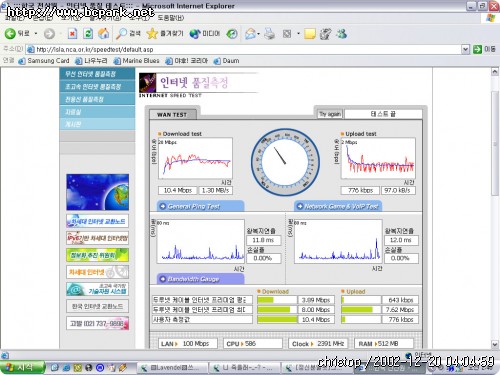Open the Windows Start button
This screenshot has width=500, height=375.
(x=22, y=367)
